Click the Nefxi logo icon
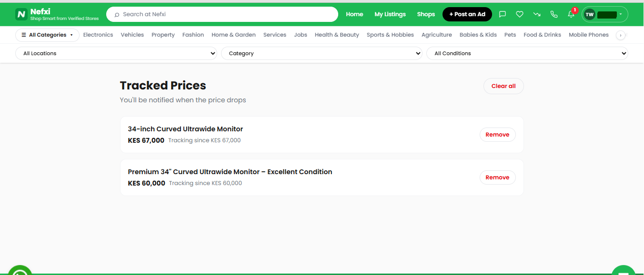This screenshot has width=644, height=275. click(21, 14)
